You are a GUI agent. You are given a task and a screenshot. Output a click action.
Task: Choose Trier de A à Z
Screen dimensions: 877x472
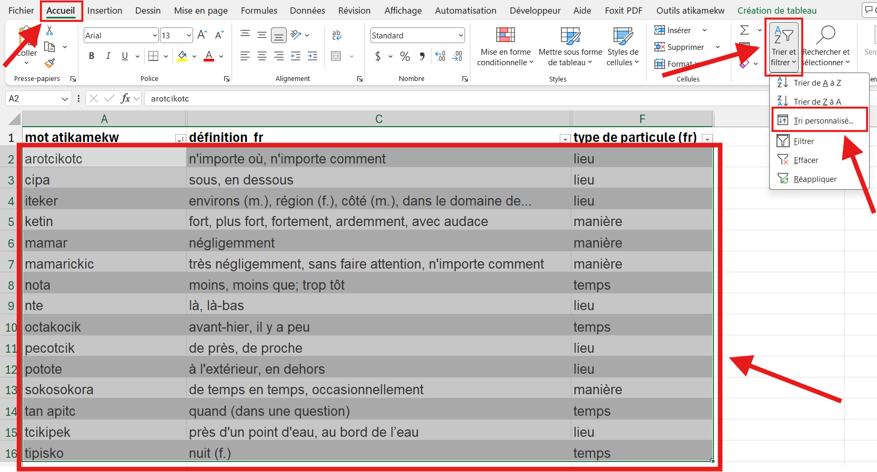tap(817, 83)
